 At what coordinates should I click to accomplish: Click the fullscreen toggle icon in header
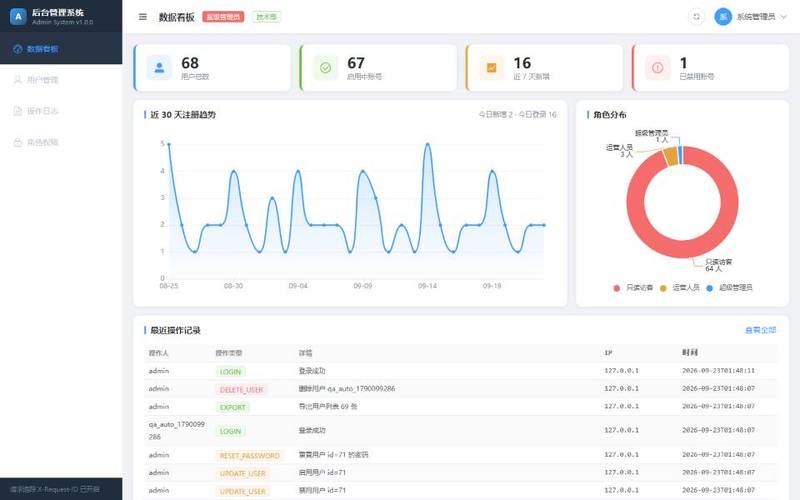696,17
